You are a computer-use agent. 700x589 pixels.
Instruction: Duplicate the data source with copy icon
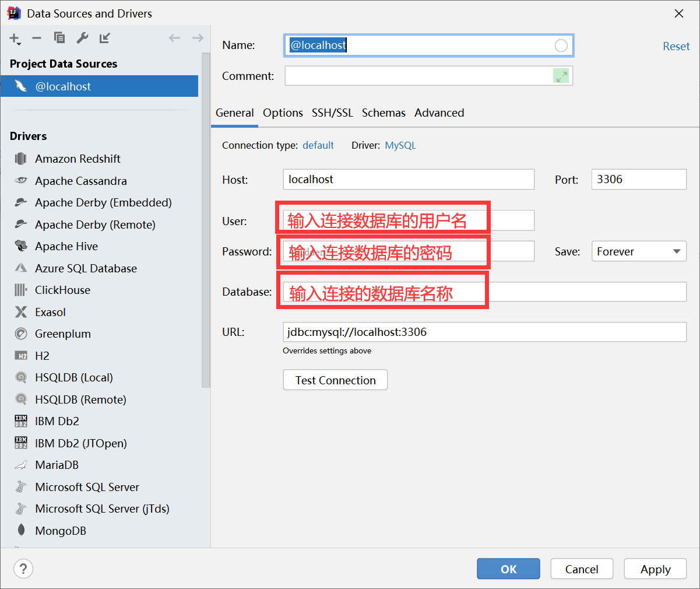59,38
